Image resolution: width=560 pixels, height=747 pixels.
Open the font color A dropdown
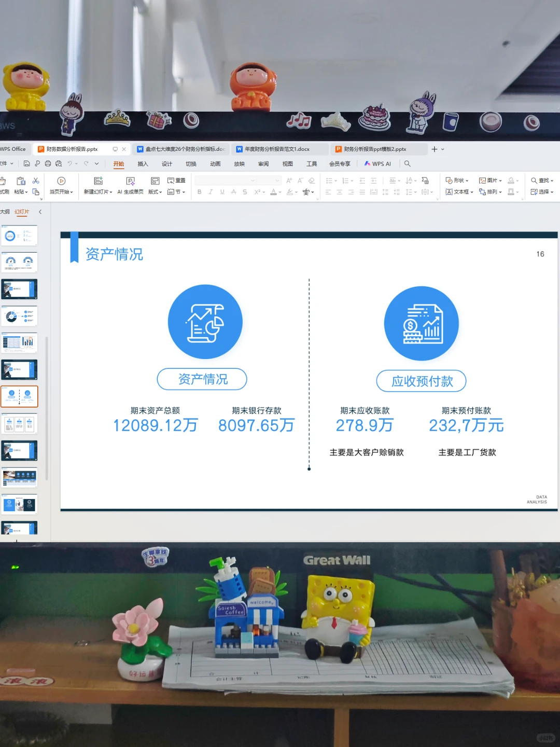click(x=275, y=192)
